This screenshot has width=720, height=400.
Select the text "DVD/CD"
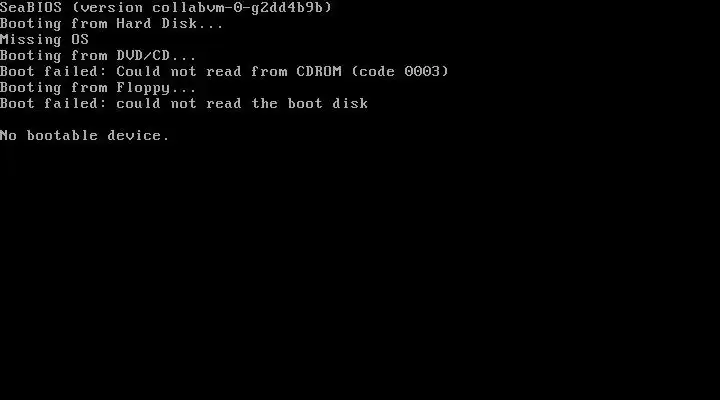tap(143, 56)
